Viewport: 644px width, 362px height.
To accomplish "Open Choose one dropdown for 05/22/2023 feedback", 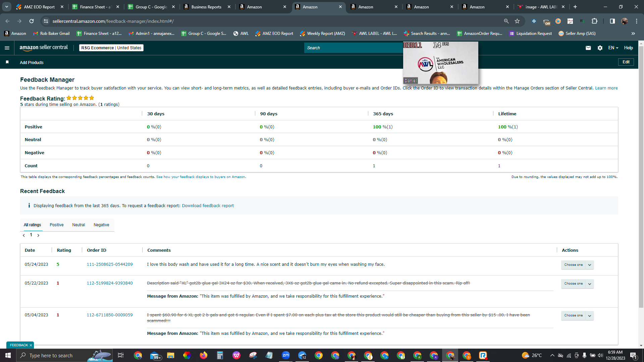I will (x=577, y=284).
